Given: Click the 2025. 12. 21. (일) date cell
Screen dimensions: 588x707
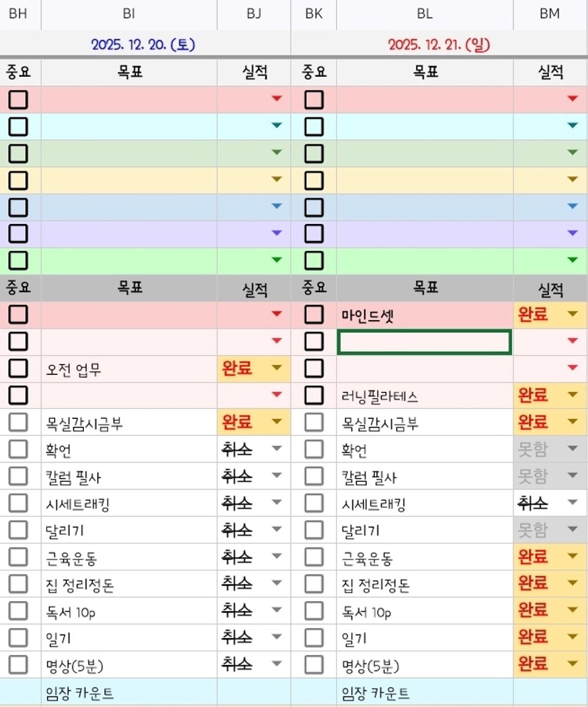Looking at the screenshot, I should (x=439, y=44).
